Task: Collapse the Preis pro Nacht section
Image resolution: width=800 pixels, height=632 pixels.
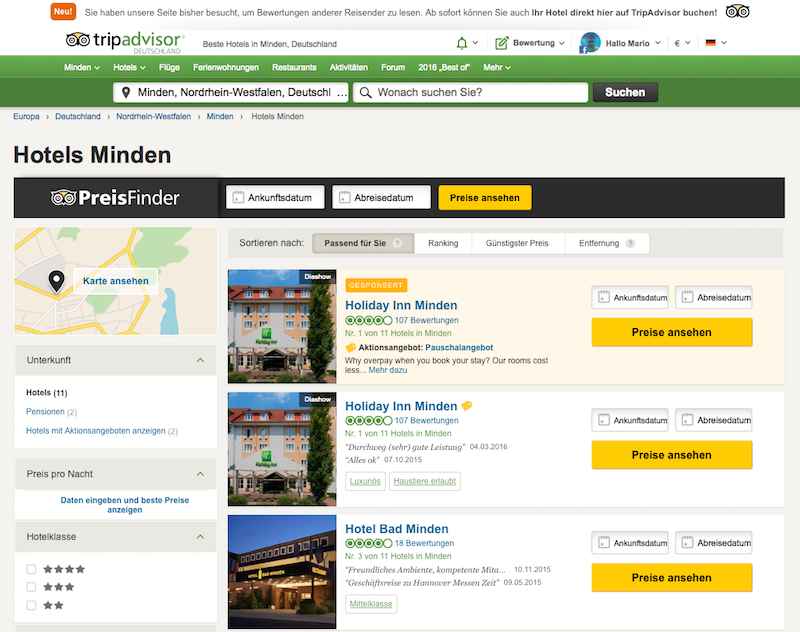Action: point(200,474)
